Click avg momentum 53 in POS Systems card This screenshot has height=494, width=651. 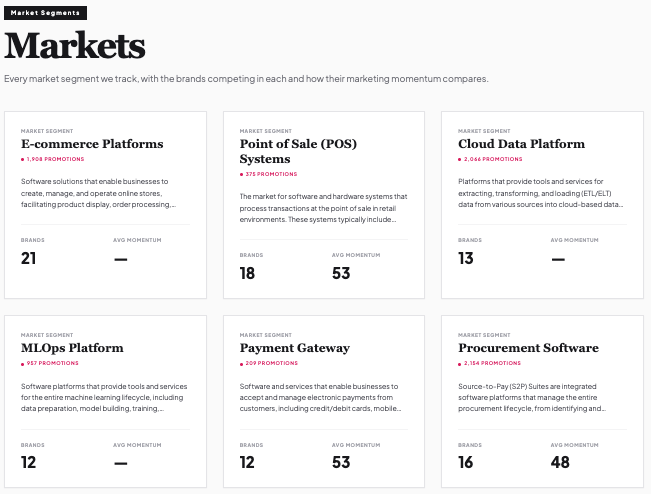coord(341,273)
